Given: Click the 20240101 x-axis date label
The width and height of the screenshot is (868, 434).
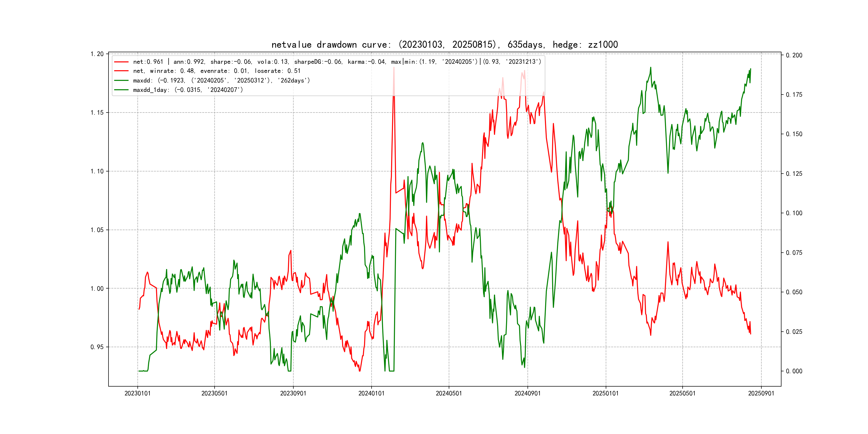Looking at the screenshot, I should (x=371, y=394).
